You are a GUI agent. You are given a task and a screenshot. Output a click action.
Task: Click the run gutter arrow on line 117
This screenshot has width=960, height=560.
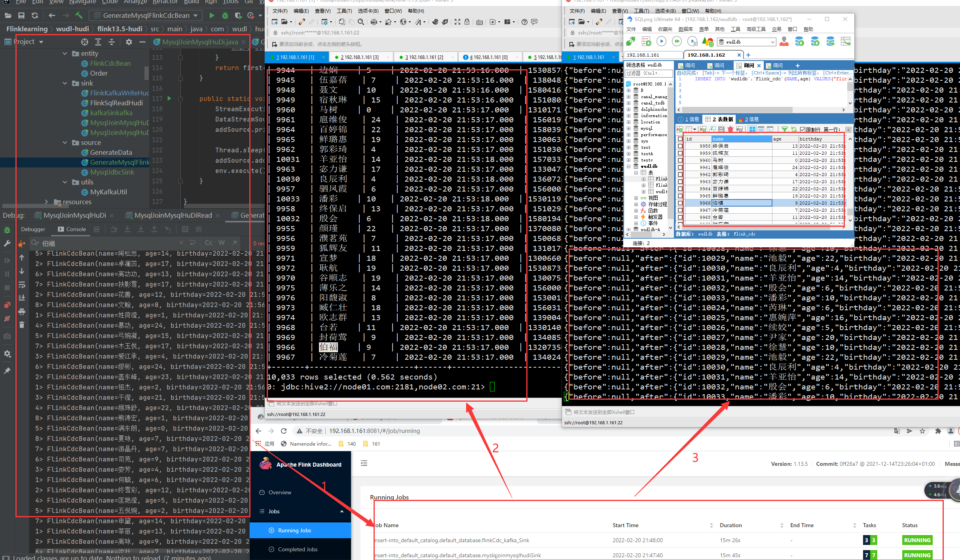pos(169,98)
